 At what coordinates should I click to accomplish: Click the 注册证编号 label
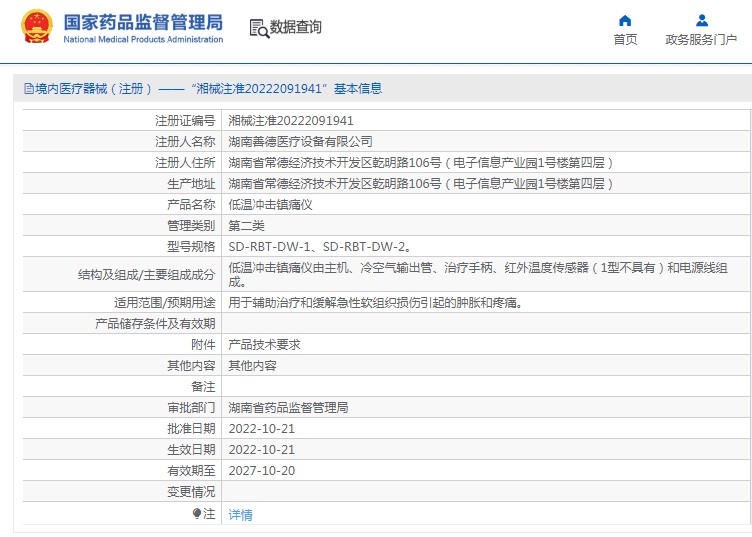pyautogui.click(x=185, y=121)
